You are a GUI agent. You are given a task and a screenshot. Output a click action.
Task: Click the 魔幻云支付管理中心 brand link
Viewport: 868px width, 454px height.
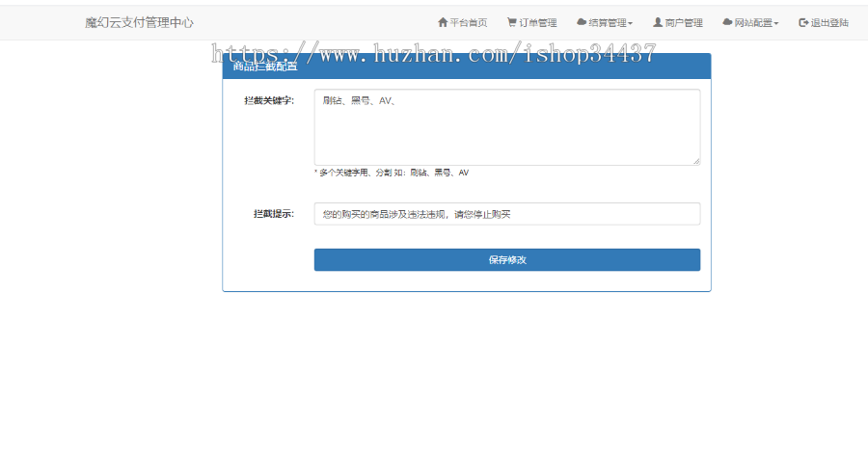pos(139,22)
